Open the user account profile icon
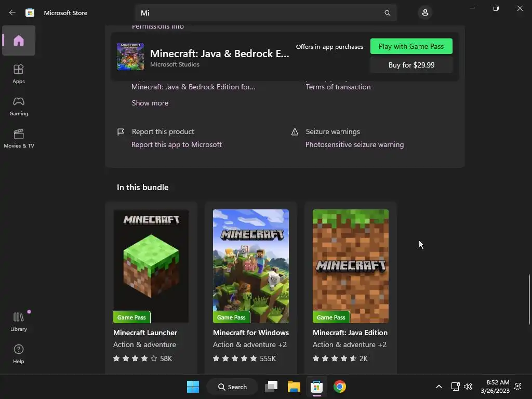The width and height of the screenshot is (532, 399). 425,12
